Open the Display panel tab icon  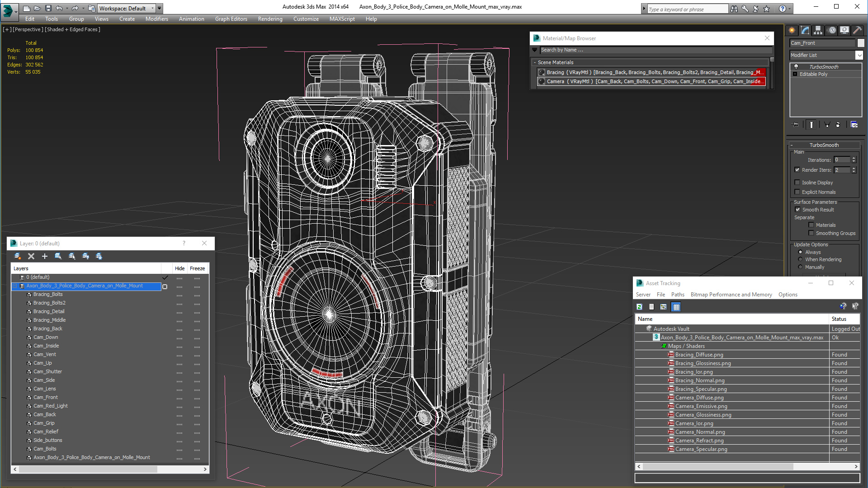click(844, 30)
